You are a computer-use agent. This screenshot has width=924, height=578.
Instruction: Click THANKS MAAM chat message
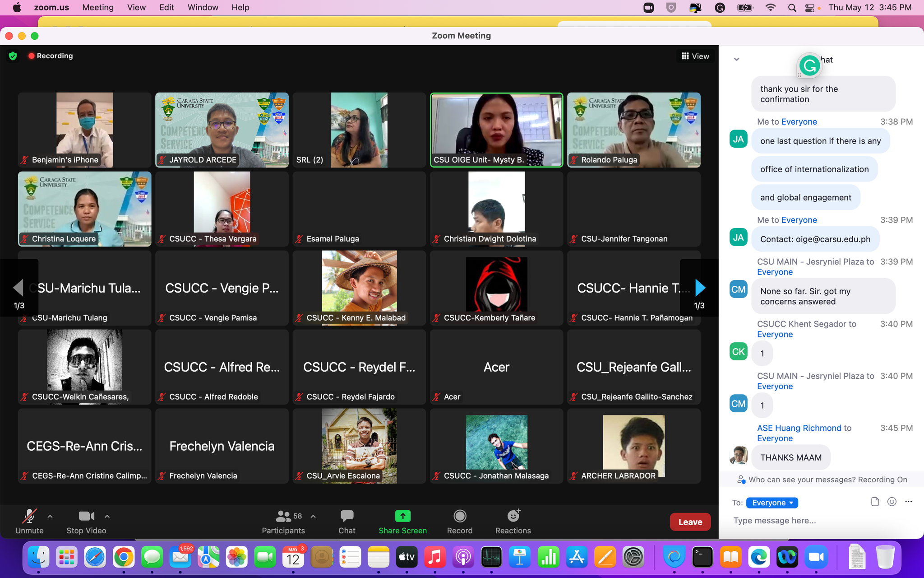(x=790, y=457)
